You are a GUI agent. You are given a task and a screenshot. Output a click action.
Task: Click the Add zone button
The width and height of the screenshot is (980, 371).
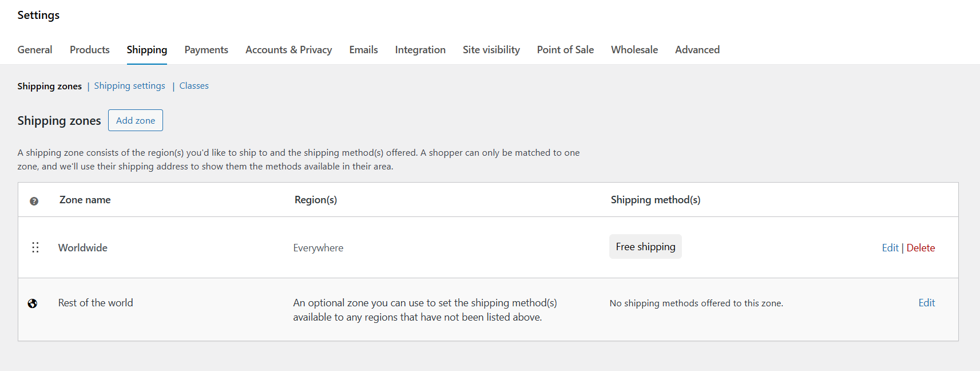pyautogui.click(x=136, y=120)
